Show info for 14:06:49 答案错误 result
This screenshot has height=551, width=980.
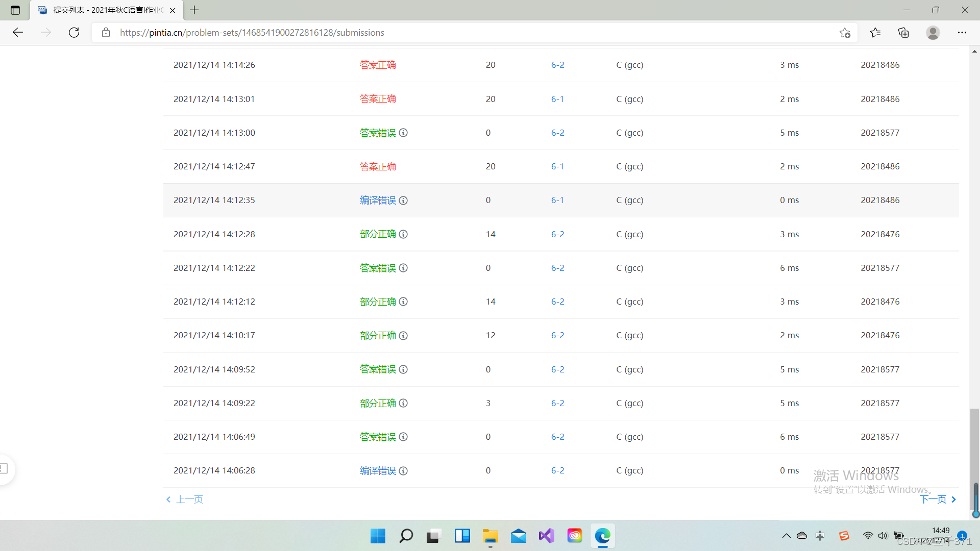point(403,437)
